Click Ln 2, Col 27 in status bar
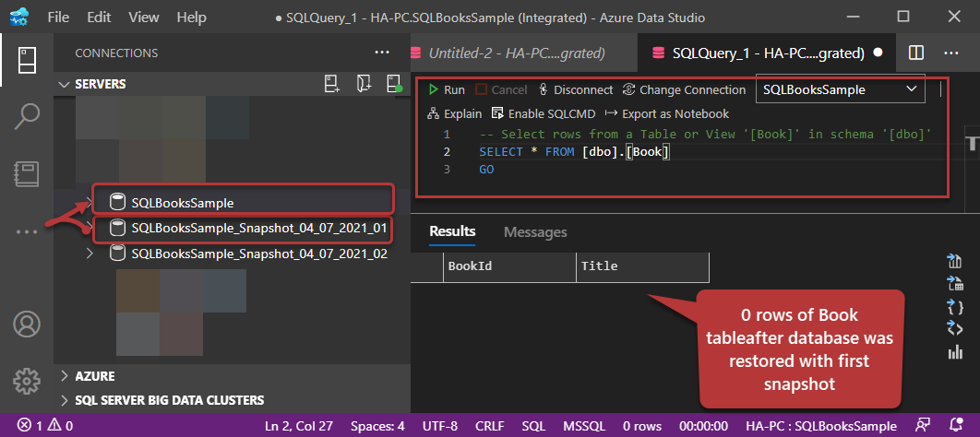 [x=299, y=426]
